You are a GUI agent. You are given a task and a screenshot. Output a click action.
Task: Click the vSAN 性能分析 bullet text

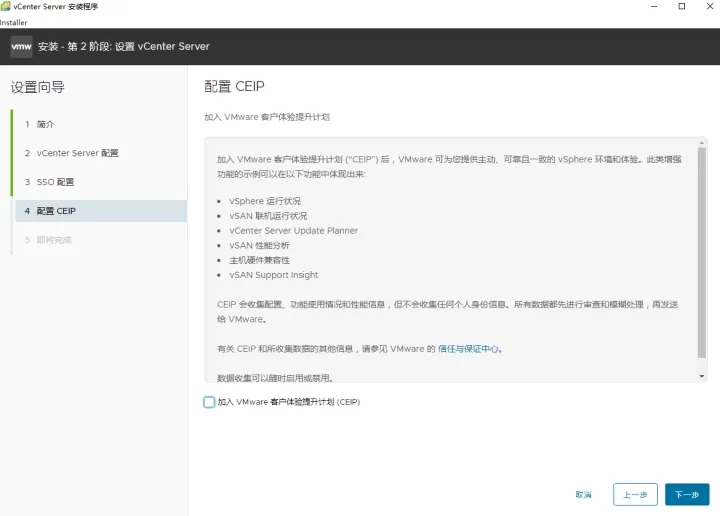pos(259,246)
